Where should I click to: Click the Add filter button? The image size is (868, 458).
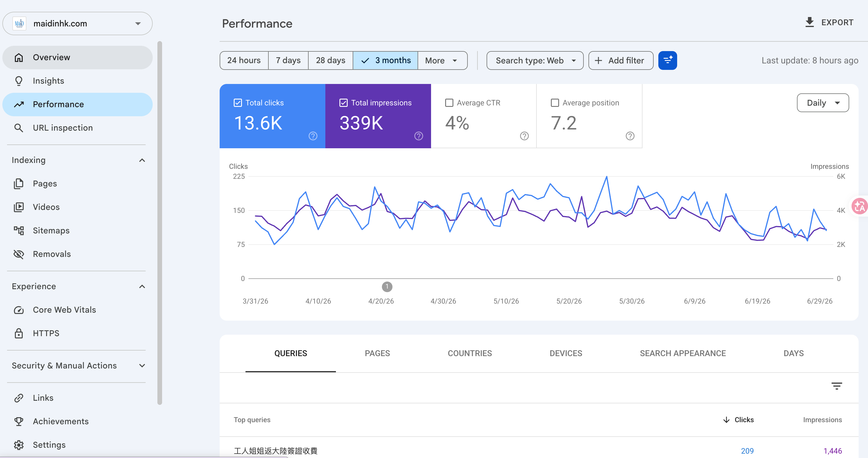pyautogui.click(x=621, y=60)
